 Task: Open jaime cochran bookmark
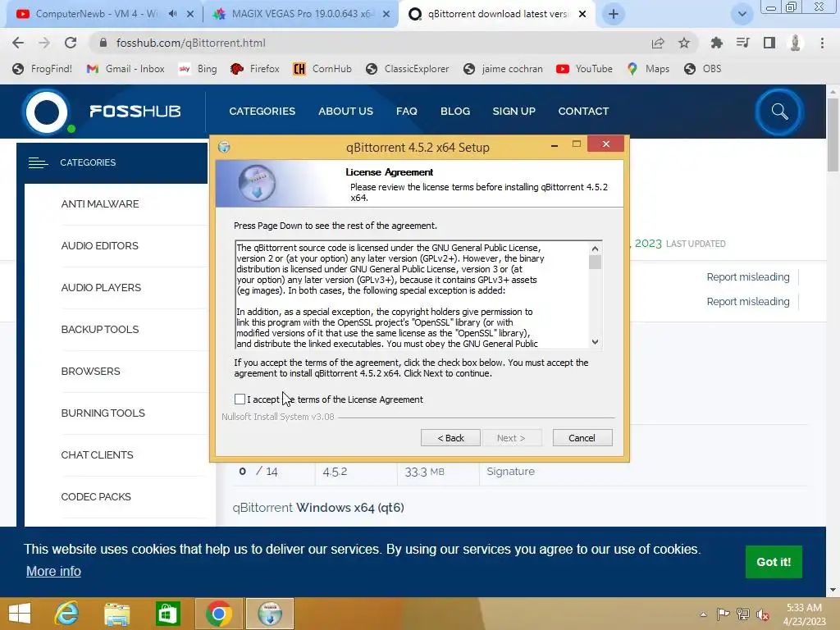click(503, 69)
